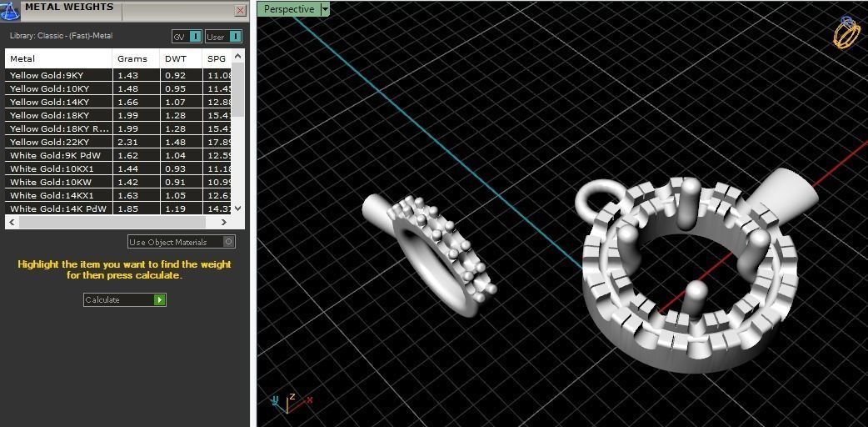
Task: Select the Yellow Gold:18KY R... row
Action: [x=118, y=128]
